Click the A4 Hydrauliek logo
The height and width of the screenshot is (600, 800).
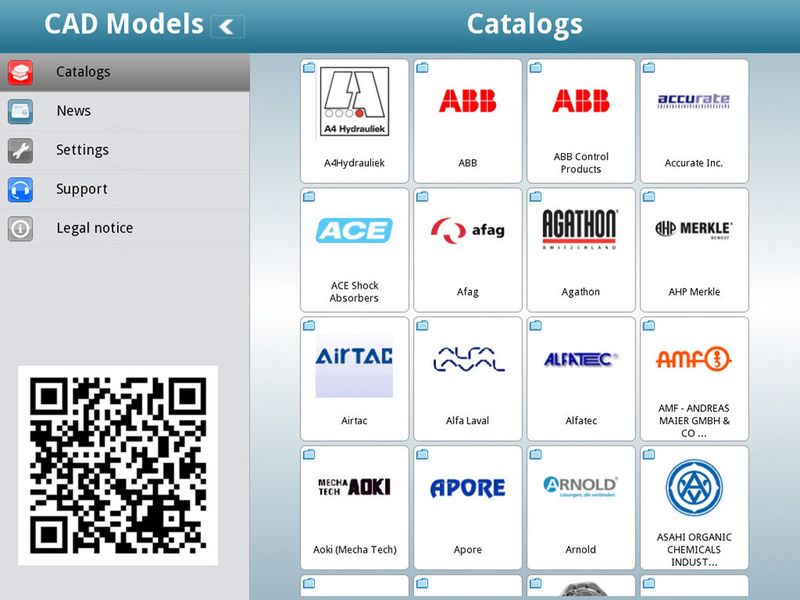coord(355,102)
